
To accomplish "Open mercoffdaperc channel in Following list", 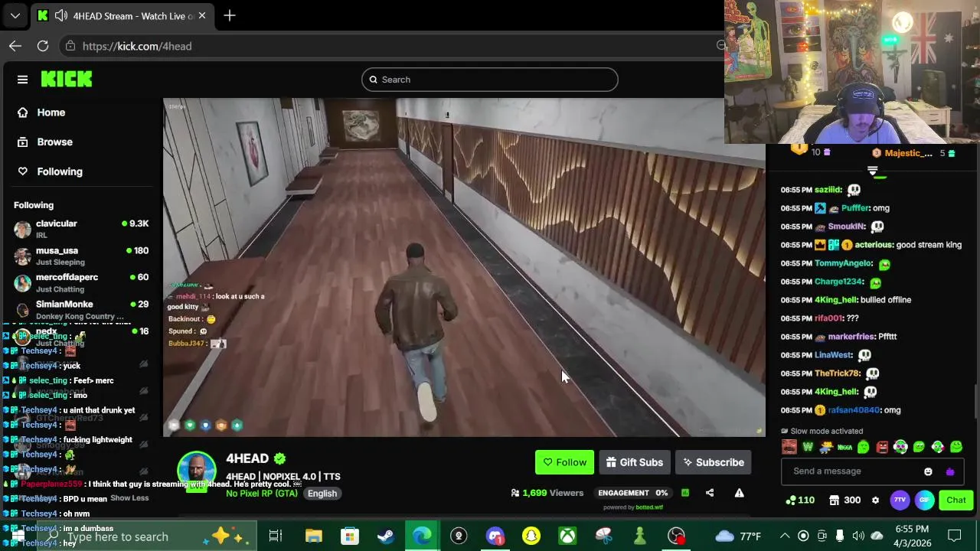I will pyautogui.click(x=80, y=282).
